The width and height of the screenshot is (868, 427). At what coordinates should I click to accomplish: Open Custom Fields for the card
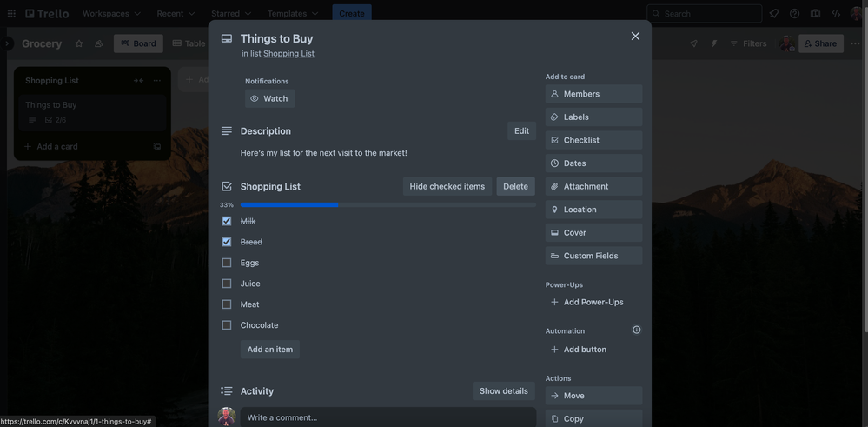(x=593, y=256)
